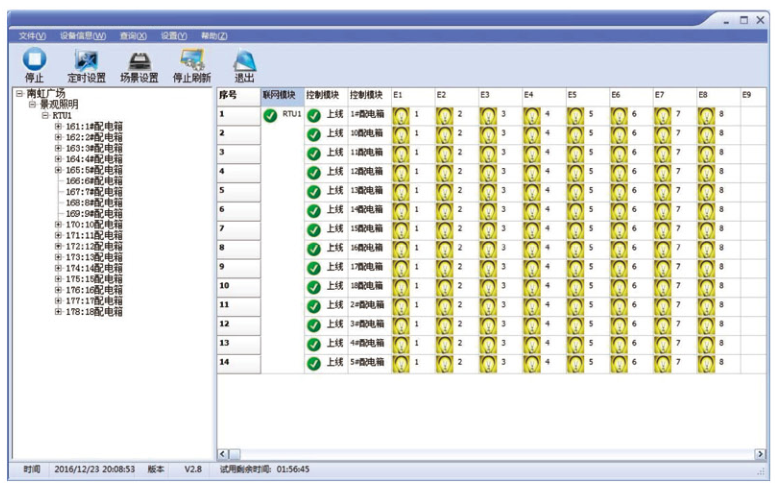Click the 联网模块 column header

(x=280, y=95)
